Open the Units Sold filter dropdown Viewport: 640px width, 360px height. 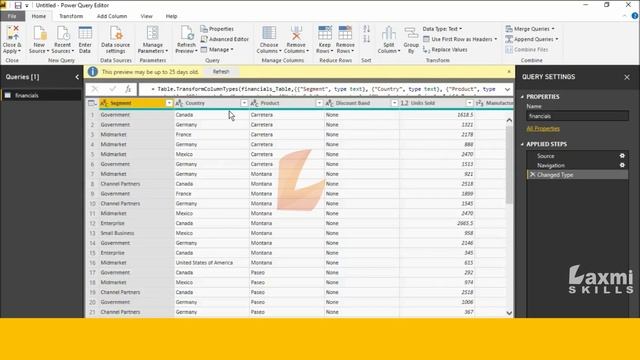tap(469, 103)
